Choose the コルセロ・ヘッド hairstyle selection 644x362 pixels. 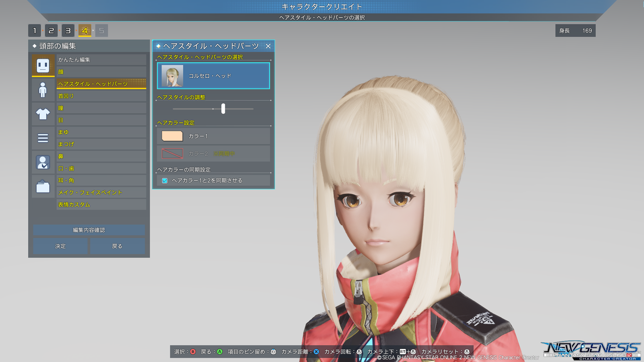213,76
